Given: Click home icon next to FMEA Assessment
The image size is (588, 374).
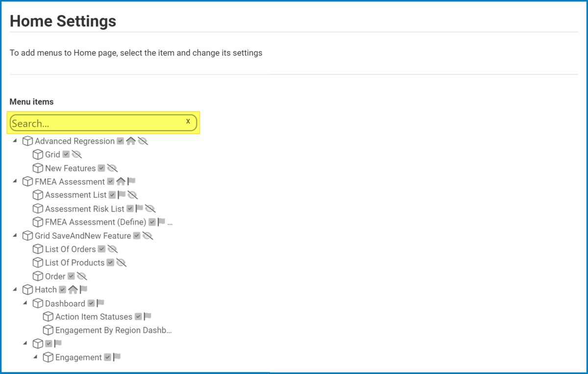Looking at the screenshot, I should click(121, 182).
